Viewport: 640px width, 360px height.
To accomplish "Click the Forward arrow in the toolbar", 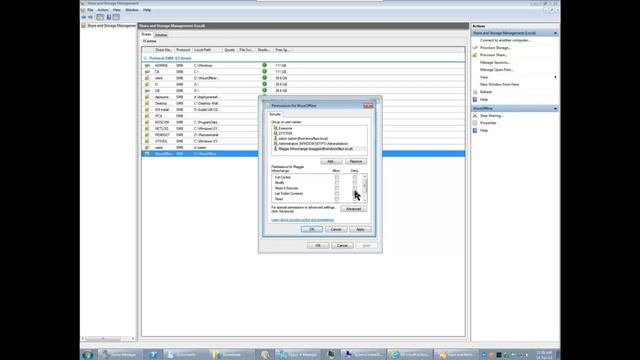I will coord(91,17).
